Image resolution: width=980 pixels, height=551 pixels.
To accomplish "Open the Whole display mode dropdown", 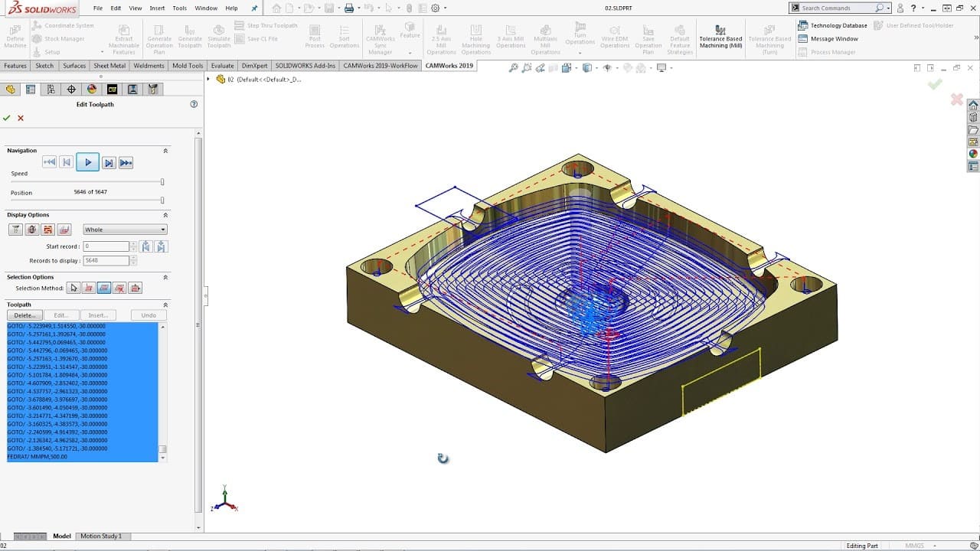I will click(125, 230).
